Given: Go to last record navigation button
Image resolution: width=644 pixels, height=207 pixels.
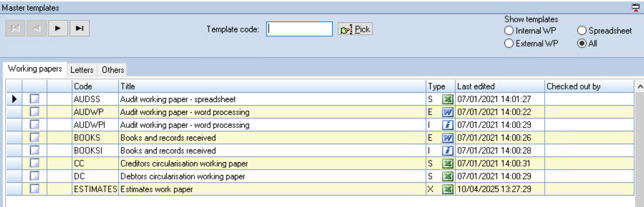Looking at the screenshot, I should [80, 28].
